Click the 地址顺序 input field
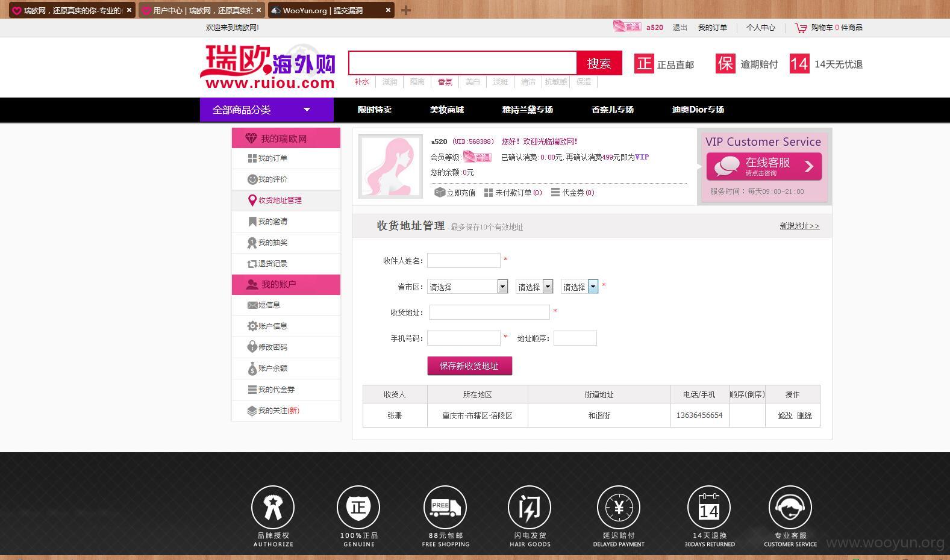 pos(575,338)
